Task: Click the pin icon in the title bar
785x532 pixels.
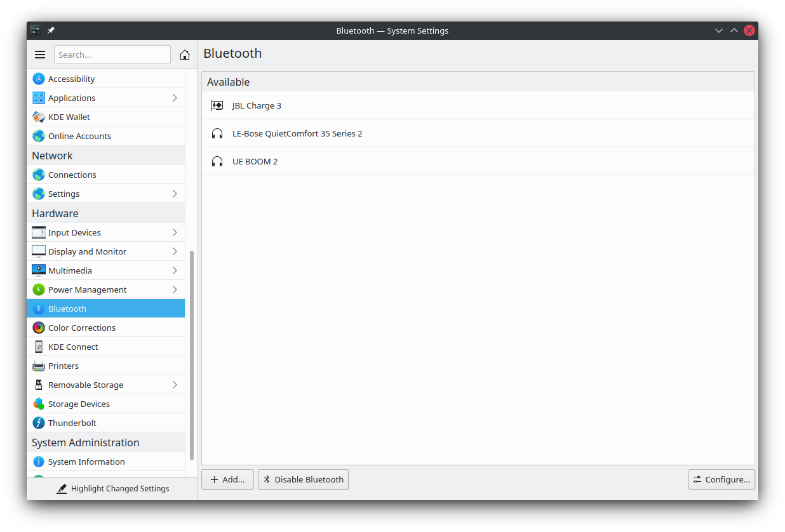Action: [51, 30]
